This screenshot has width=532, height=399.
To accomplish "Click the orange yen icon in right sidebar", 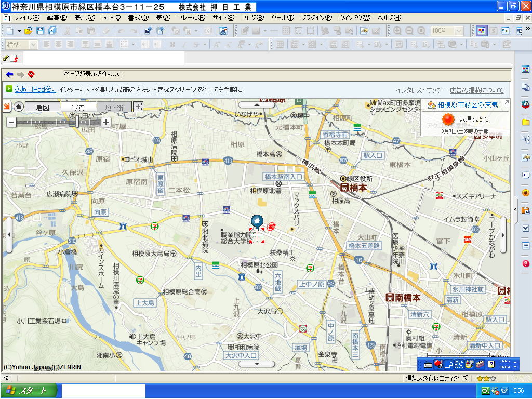I will click(526, 193).
